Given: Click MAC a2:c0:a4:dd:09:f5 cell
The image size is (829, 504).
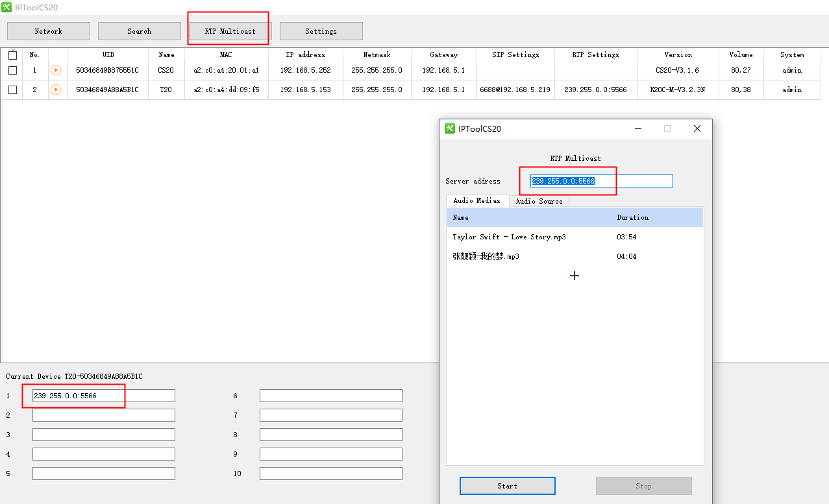Looking at the screenshot, I should [226, 90].
